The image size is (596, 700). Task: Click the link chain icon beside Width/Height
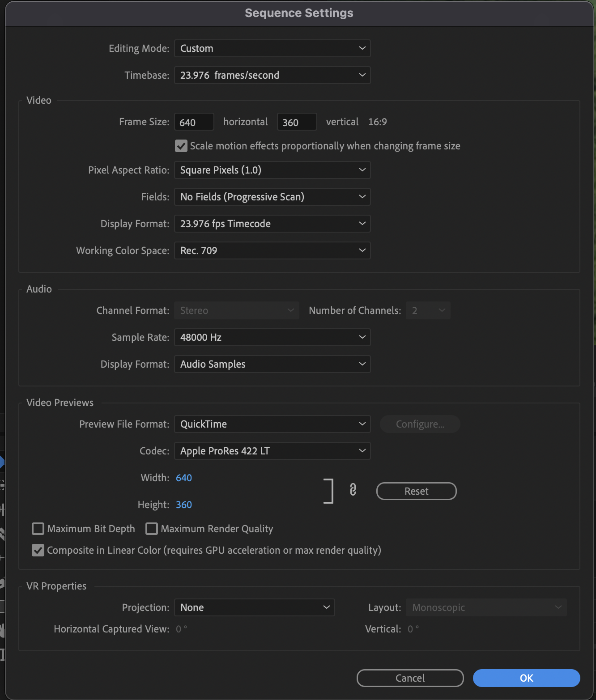[x=353, y=490]
